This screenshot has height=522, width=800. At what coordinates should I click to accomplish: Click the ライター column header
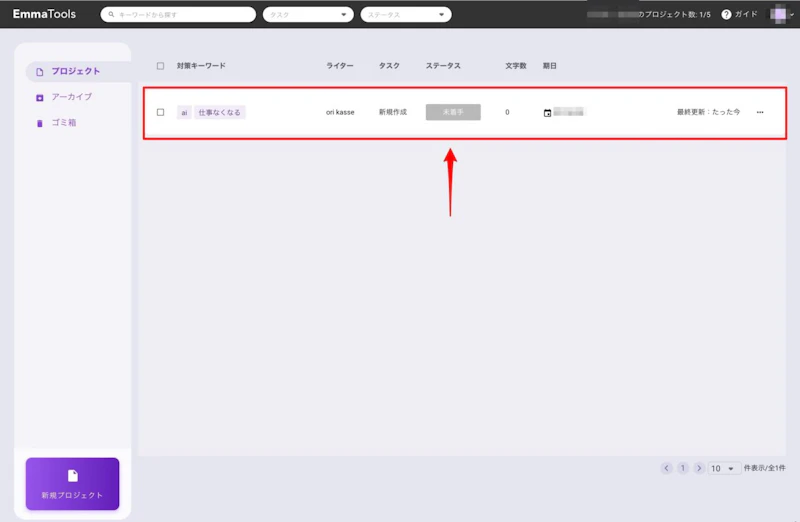340,66
